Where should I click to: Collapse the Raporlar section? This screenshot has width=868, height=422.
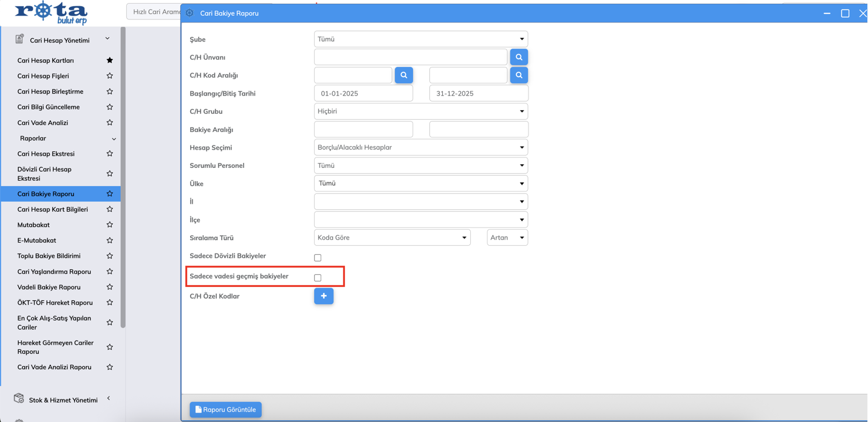114,139
